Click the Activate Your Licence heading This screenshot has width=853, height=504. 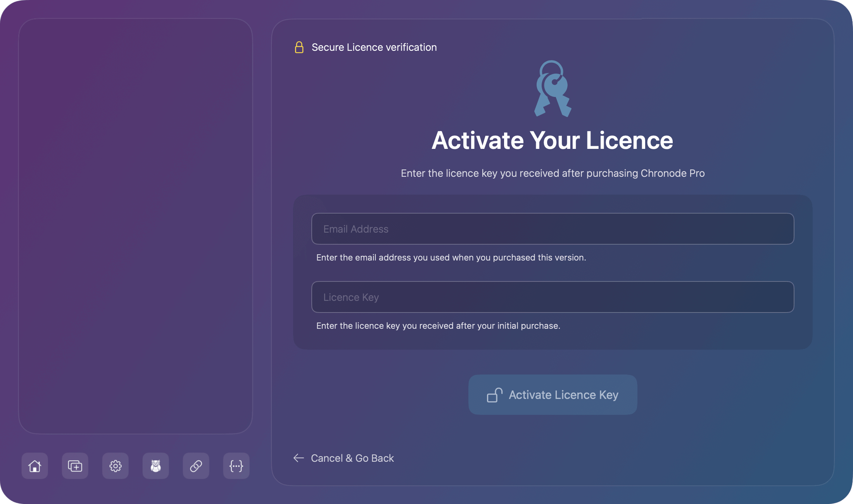tap(553, 140)
